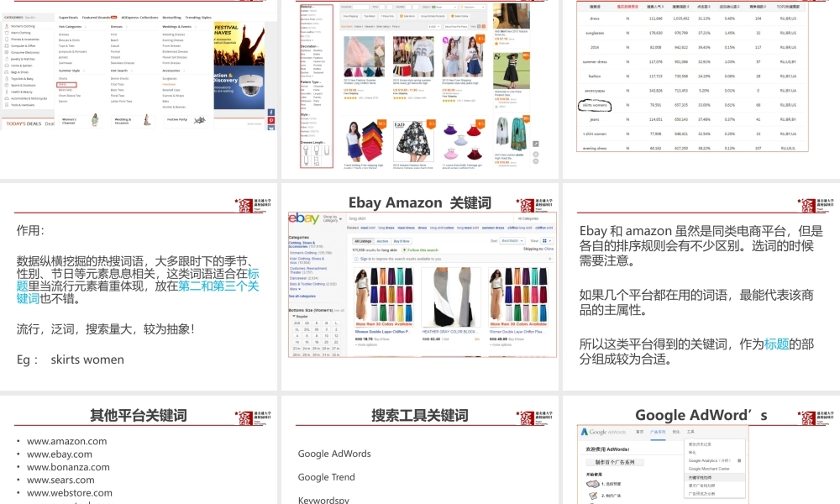The height and width of the screenshot is (504, 840).
Task: Toggle size M in the eBay size filter
Action: (328, 323)
